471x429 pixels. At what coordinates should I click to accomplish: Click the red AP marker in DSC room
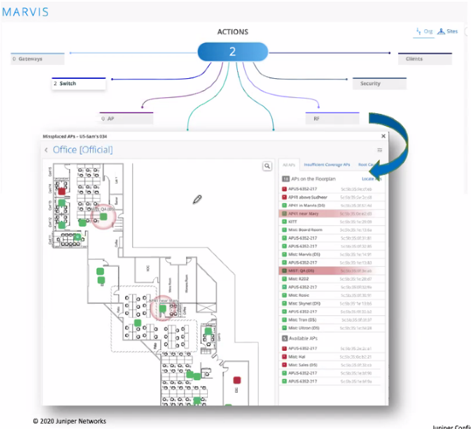pos(237,380)
